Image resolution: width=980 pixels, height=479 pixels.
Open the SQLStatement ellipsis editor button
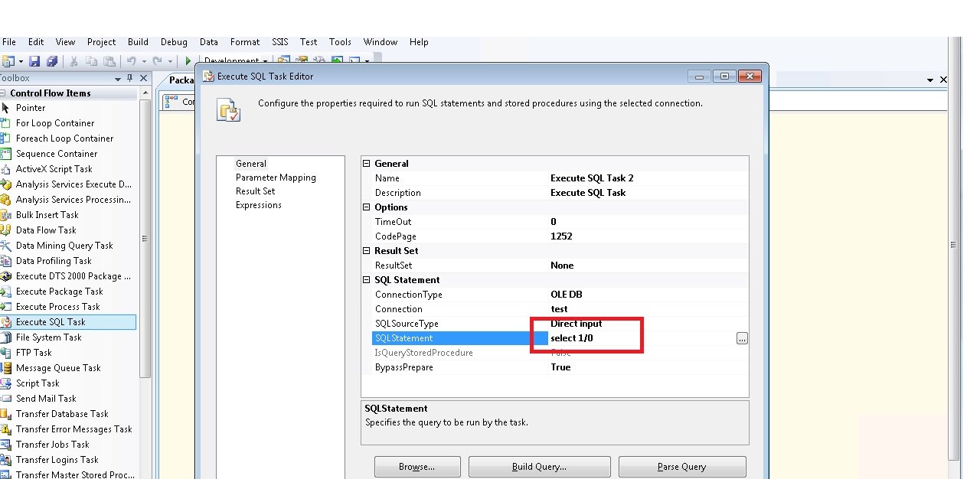coord(741,338)
